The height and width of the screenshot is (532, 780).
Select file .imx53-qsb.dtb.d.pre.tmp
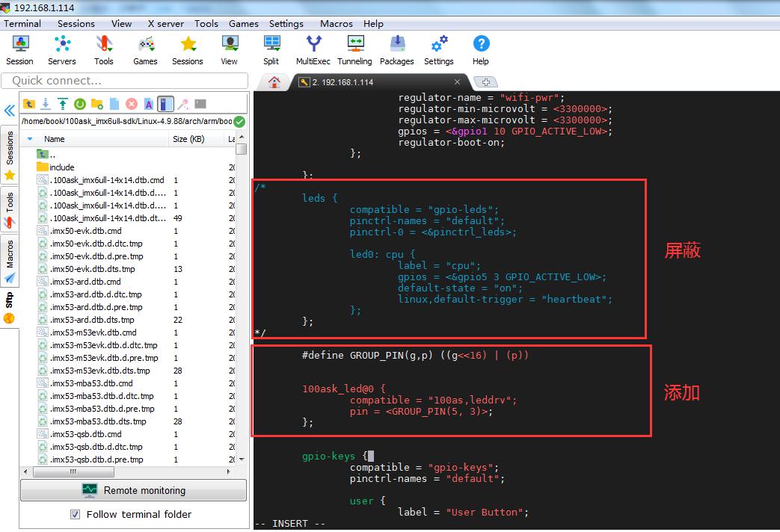96,460
